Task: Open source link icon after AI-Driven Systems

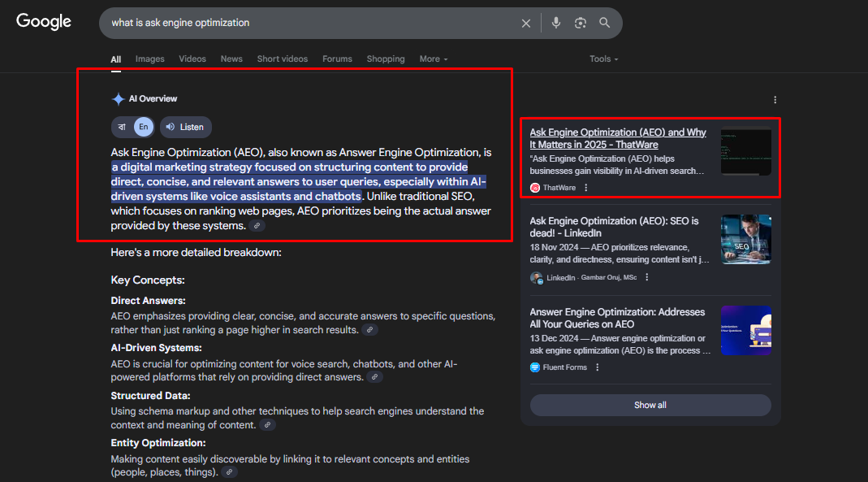Action: point(375,376)
